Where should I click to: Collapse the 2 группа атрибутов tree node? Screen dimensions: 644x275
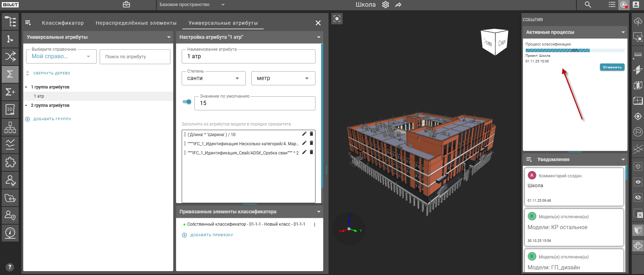26,105
